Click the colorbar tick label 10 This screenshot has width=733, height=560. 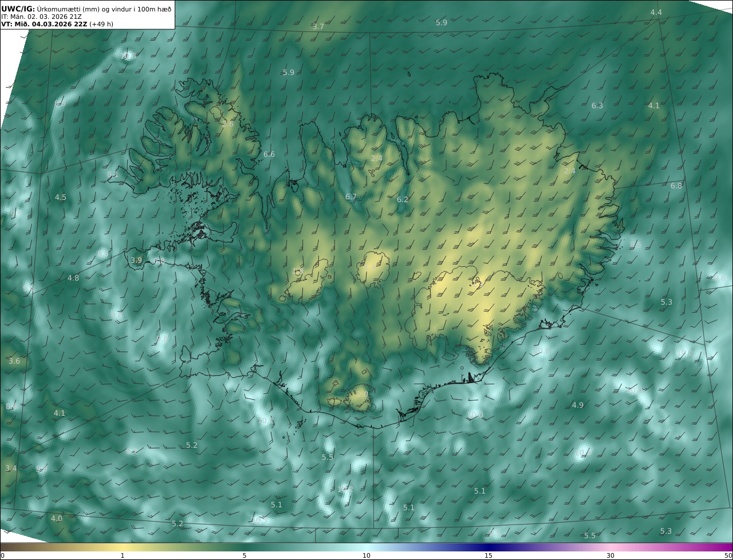366,555
